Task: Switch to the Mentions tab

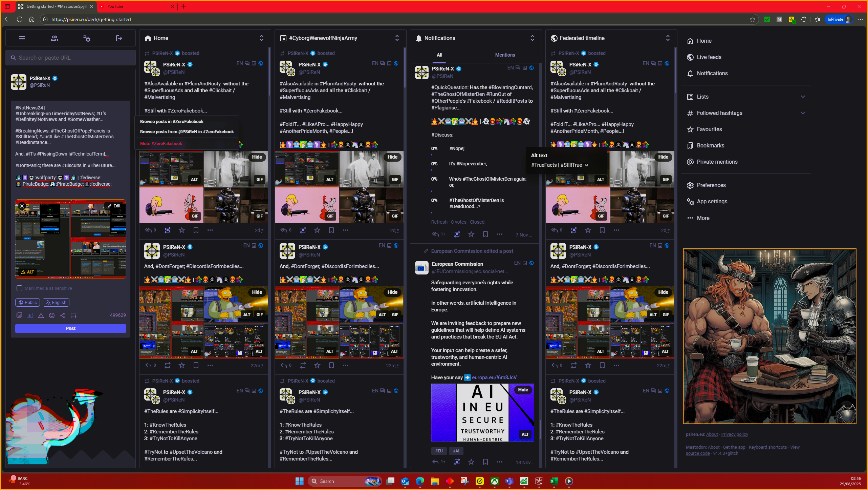Action: [x=505, y=55]
